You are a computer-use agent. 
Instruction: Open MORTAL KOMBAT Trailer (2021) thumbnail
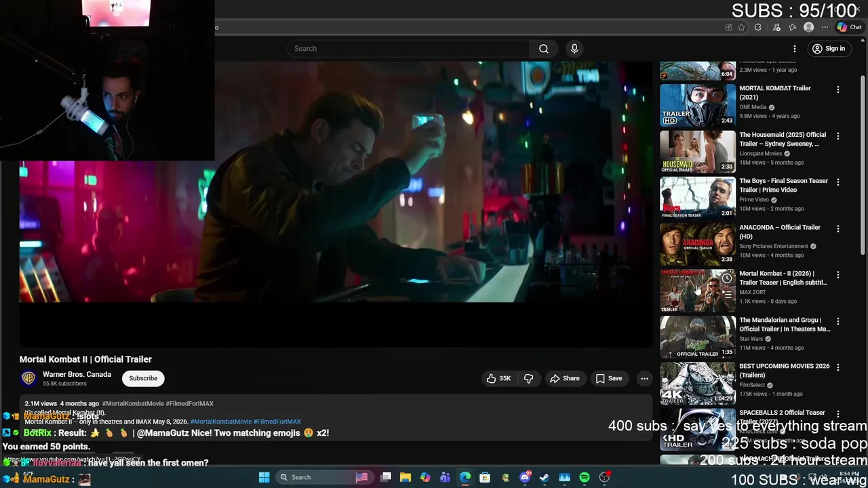(698, 105)
